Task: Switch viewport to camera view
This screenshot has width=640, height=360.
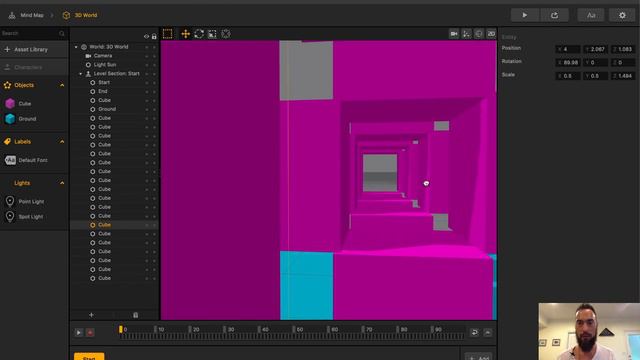Action: tap(453, 34)
